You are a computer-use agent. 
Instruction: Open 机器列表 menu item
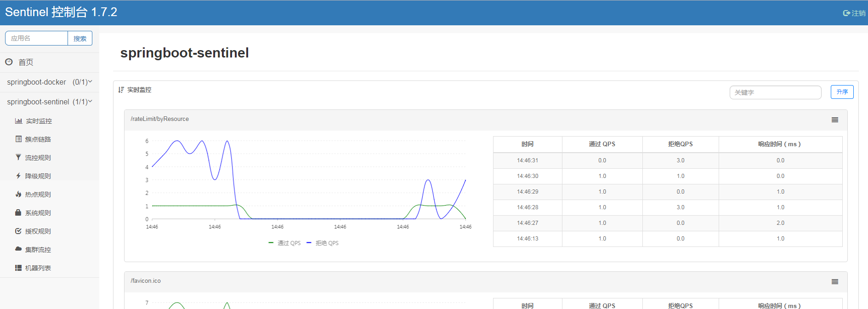(x=38, y=268)
